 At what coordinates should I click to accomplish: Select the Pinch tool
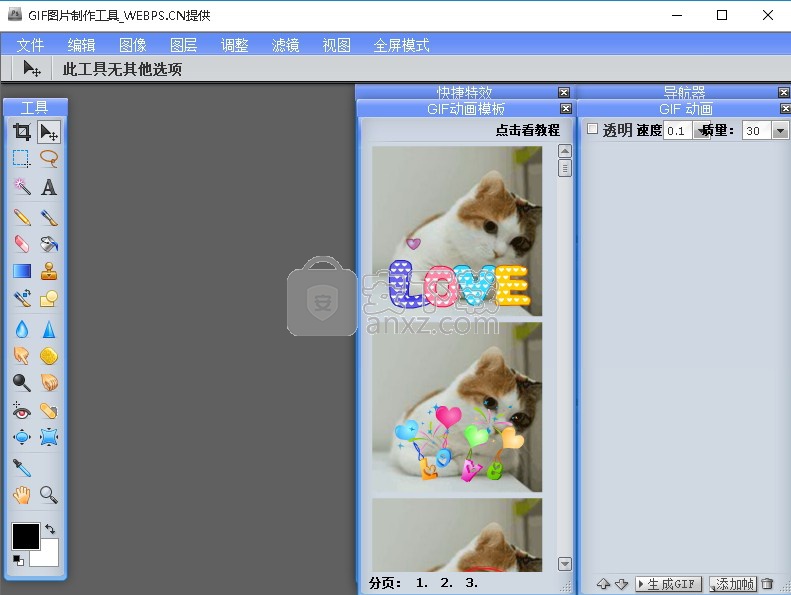49,437
